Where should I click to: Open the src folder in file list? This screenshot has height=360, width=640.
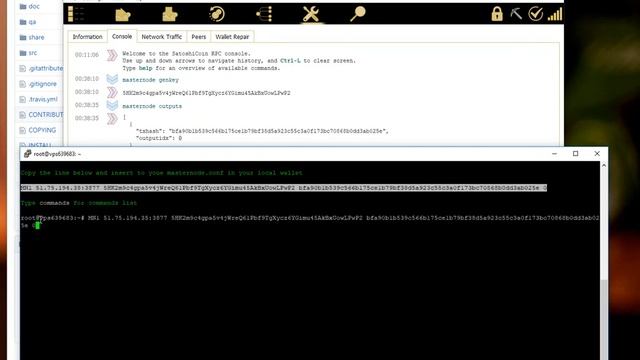click(x=33, y=53)
